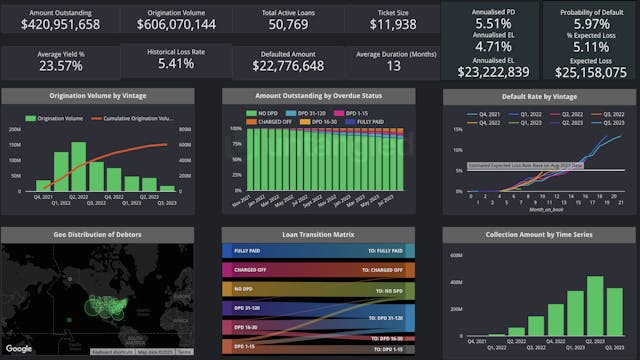
Task: Toggle the Q1, 2023 vintage legend line
Action: click(x=525, y=122)
